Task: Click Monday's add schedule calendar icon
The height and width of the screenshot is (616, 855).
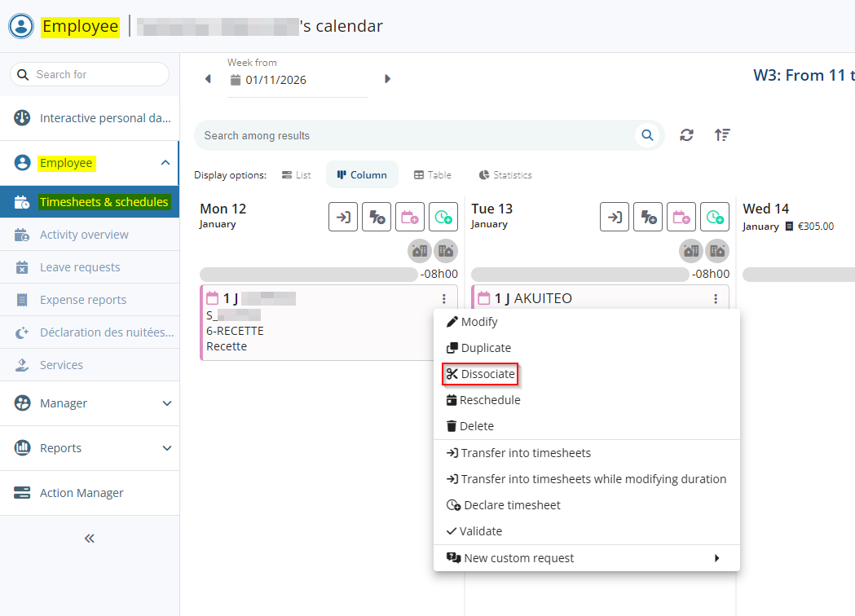Action: pyautogui.click(x=410, y=217)
